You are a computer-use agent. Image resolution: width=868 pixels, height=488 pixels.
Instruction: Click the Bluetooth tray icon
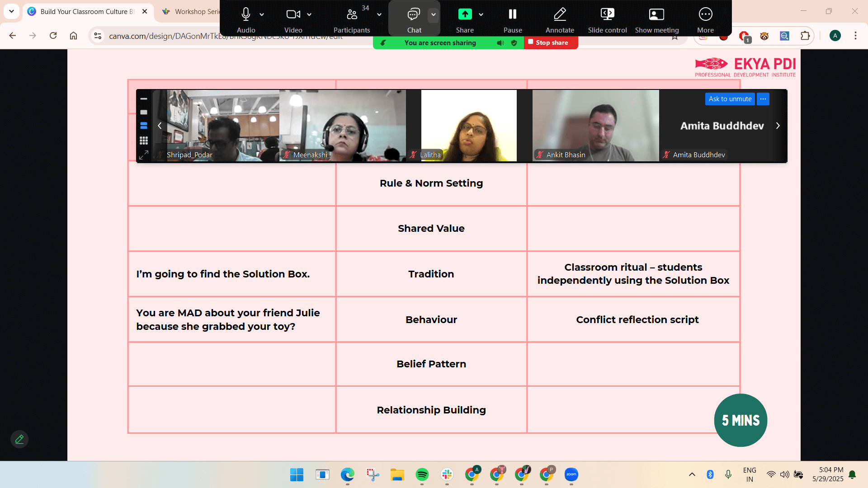[x=710, y=474]
